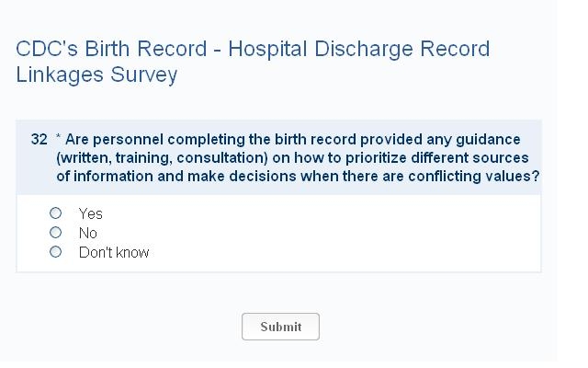Click "Linkages Survey" in the heading
Viewport: 588px width, 368px height.
point(96,75)
